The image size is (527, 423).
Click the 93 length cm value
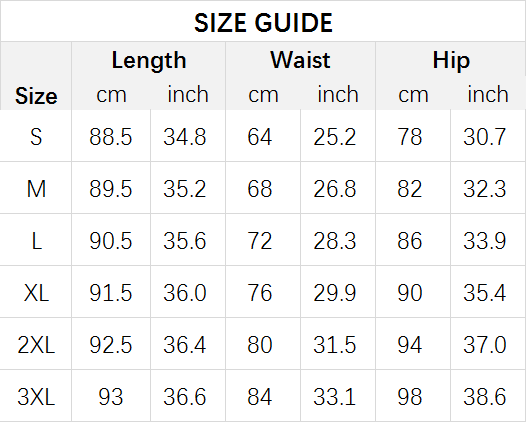[111, 397]
